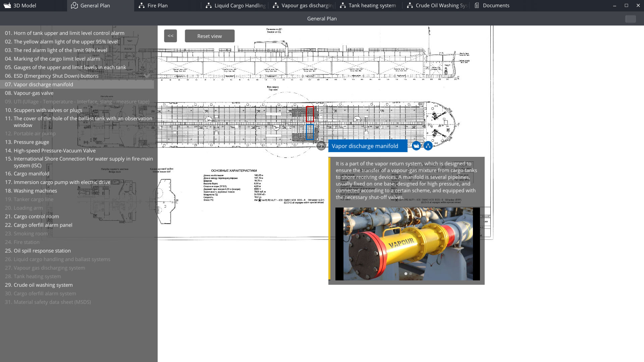The width and height of the screenshot is (644, 362).
Task: Collapse the list with the << button
Action: click(170, 36)
